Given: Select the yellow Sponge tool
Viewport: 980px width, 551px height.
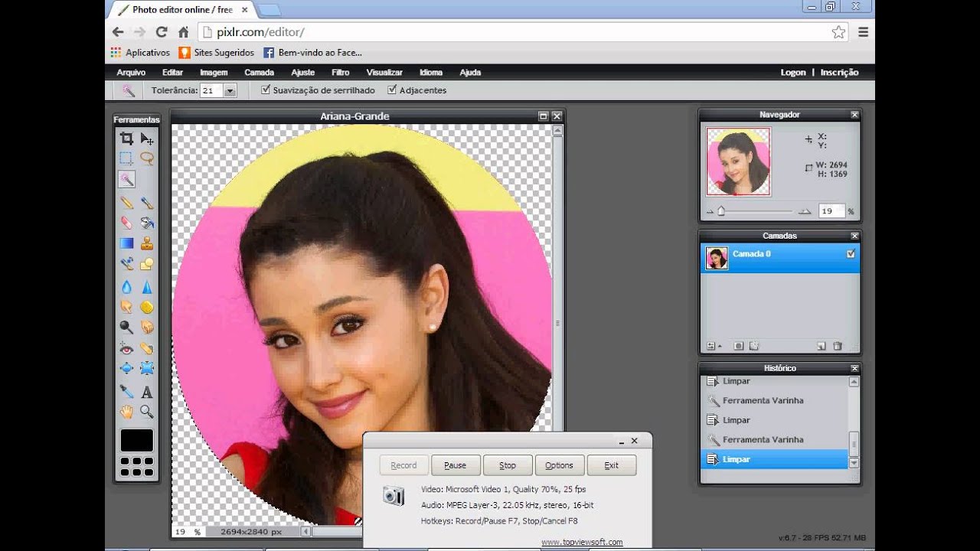Looking at the screenshot, I should [x=147, y=307].
